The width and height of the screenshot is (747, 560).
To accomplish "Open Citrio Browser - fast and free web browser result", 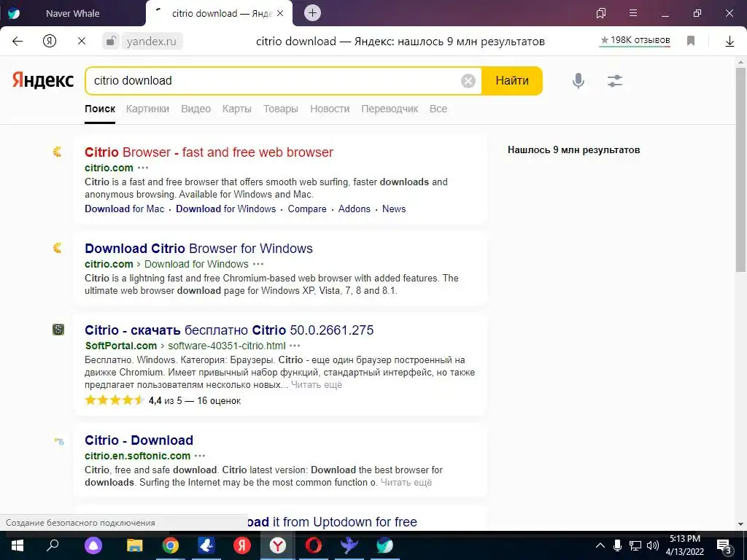I will (209, 152).
